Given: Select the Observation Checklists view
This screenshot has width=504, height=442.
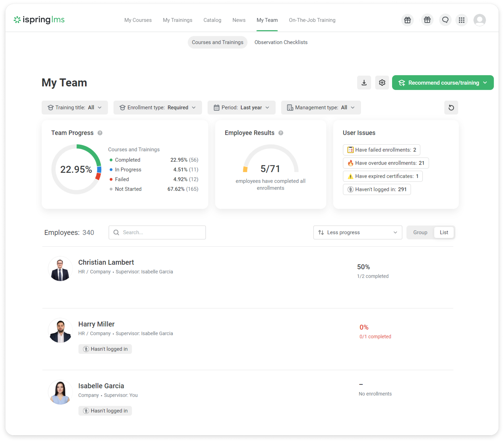Looking at the screenshot, I should click(x=281, y=42).
